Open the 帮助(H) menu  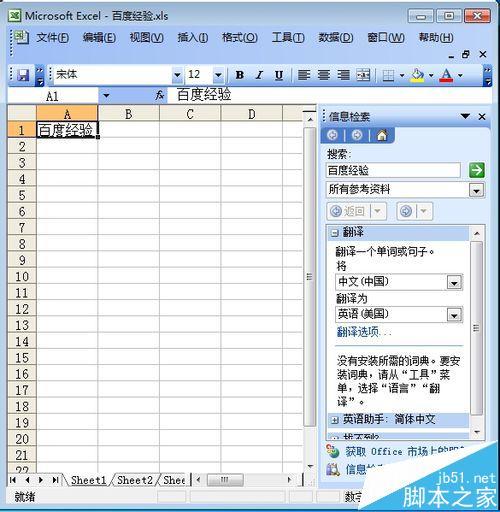[x=436, y=37]
